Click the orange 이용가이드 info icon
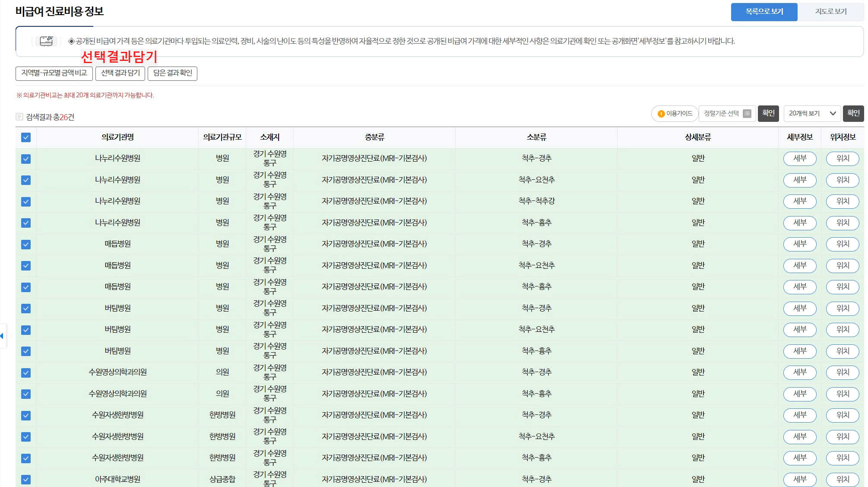Image resolution: width=868 pixels, height=487 pixels. (661, 114)
